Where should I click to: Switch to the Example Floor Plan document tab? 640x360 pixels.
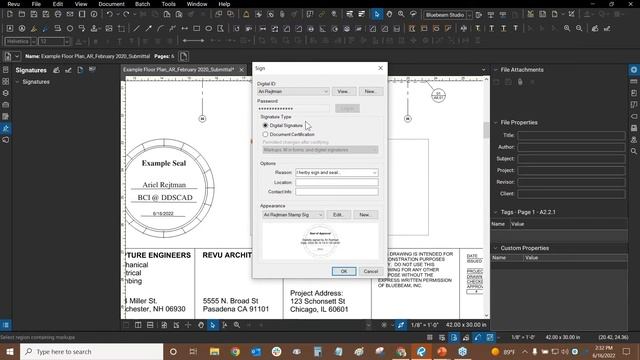(x=179, y=70)
